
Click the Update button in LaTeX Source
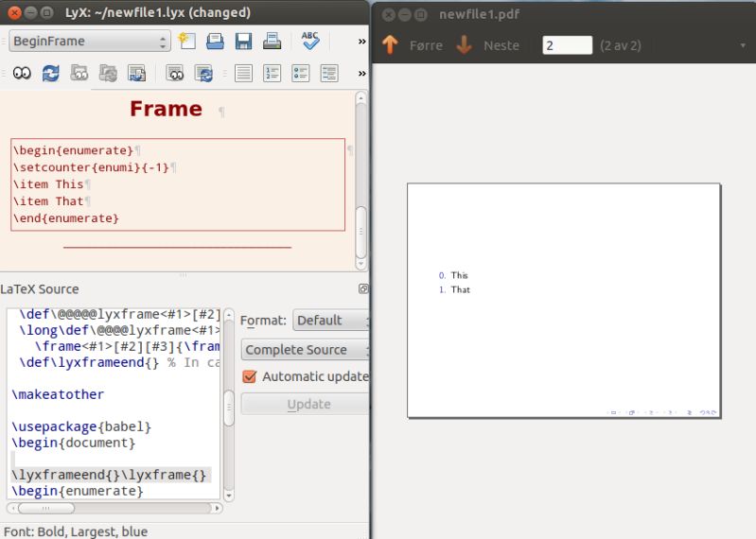point(306,404)
